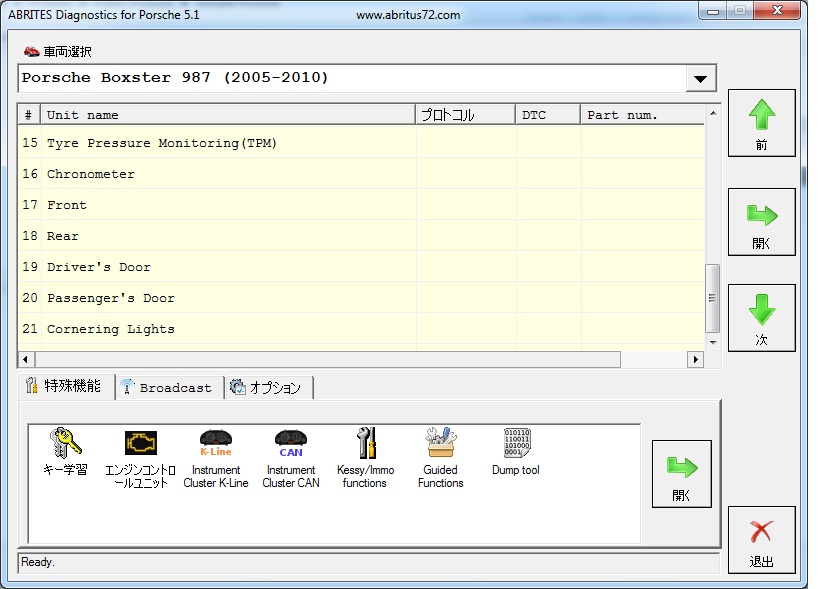Click the 開く button in special functions panel
The height and width of the screenshot is (589, 819).
point(682,474)
